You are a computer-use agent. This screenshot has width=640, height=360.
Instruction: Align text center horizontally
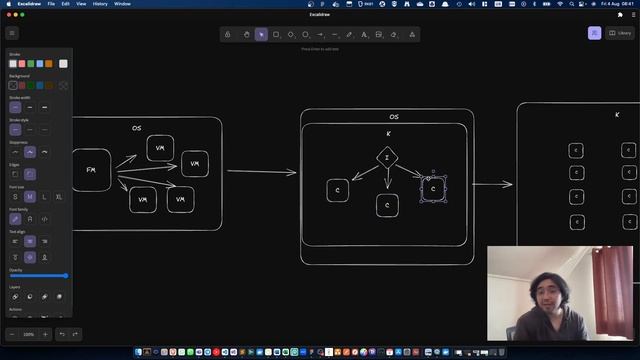30,241
